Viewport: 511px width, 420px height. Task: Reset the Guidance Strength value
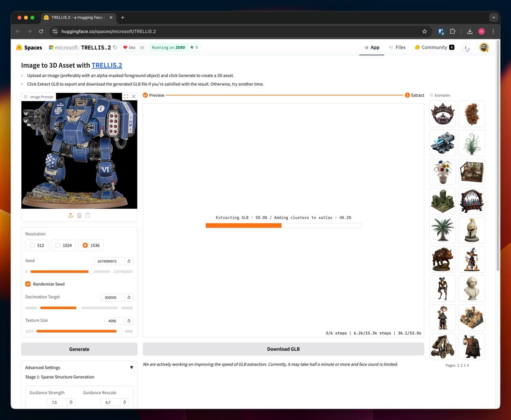pos(72,402)
